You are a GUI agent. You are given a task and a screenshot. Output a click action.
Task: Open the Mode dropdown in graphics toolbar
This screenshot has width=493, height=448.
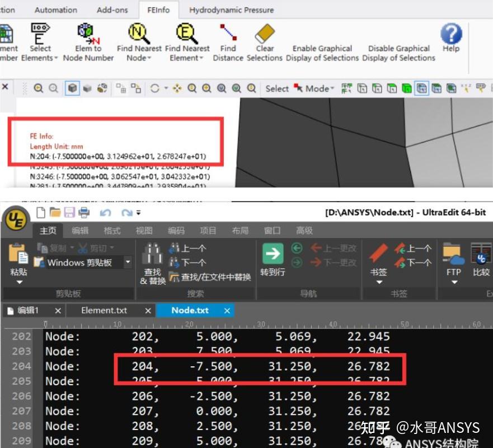(317, 88)
